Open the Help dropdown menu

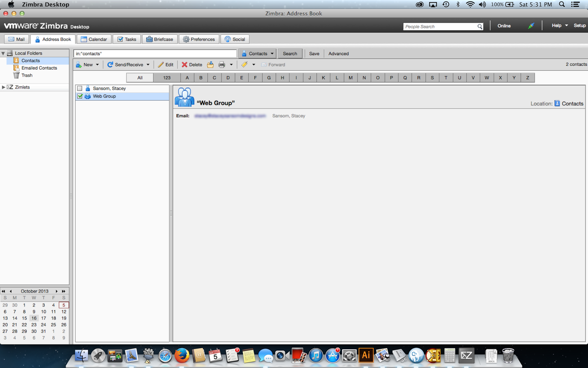(x=560, y=25)
